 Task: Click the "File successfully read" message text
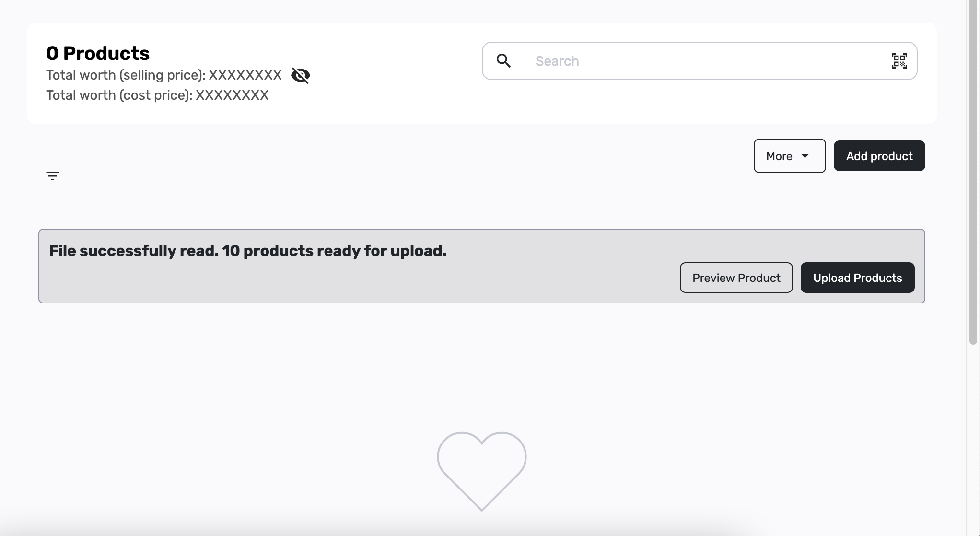click(x=134, y=251)
